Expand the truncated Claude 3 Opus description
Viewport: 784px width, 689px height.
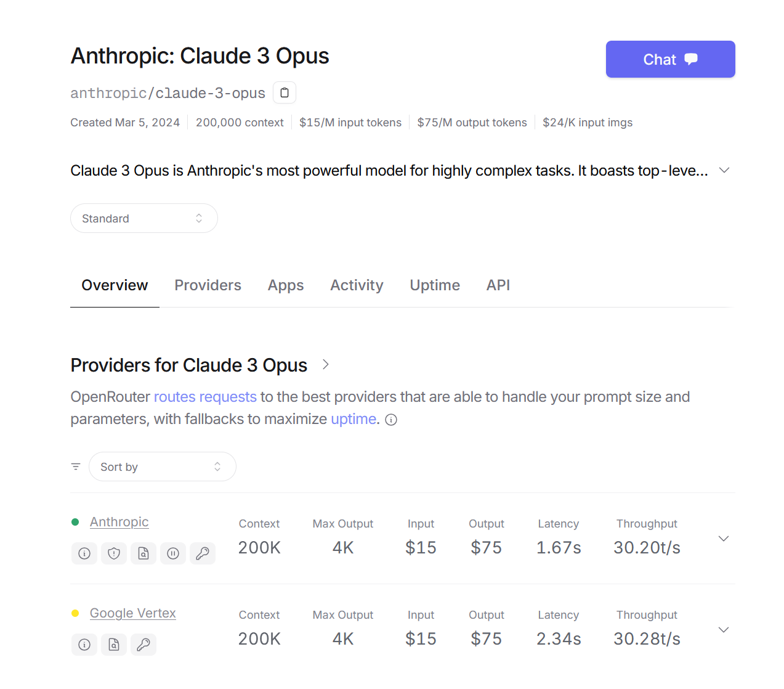[724, 170]
